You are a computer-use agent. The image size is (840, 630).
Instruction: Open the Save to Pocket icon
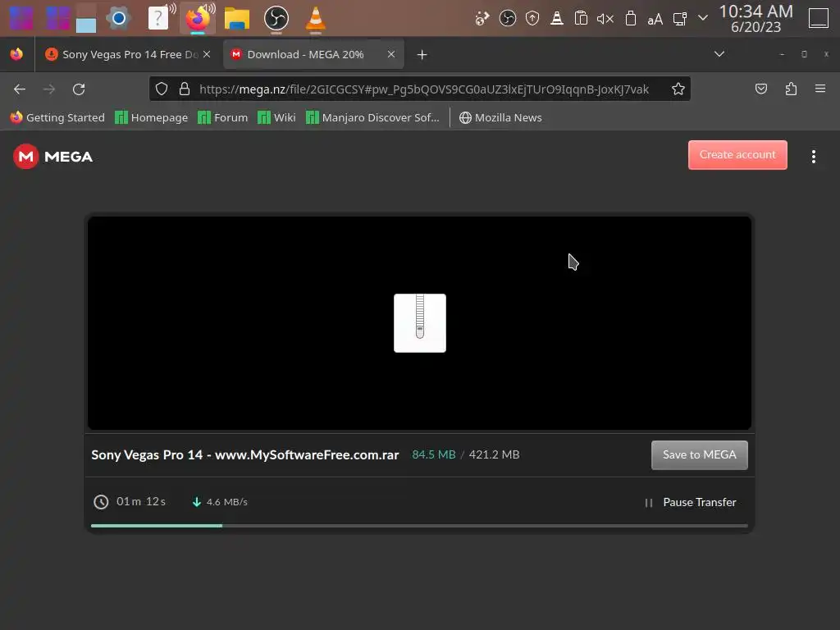coord(761,89)
